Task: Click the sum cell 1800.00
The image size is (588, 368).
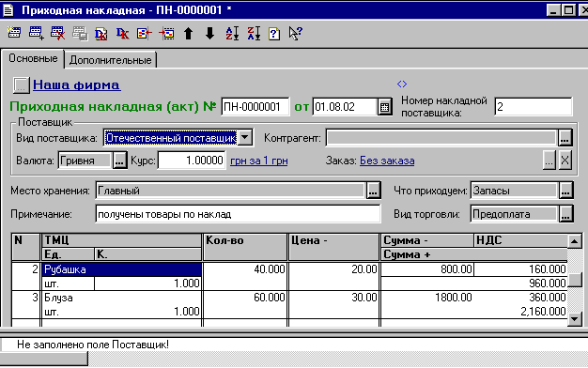Action: tap(427, 298)
